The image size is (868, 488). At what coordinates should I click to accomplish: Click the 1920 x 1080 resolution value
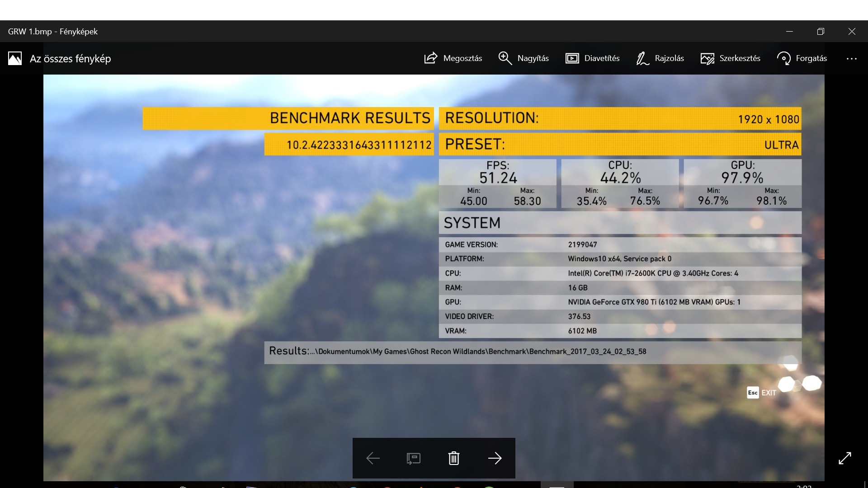[769, 119]
